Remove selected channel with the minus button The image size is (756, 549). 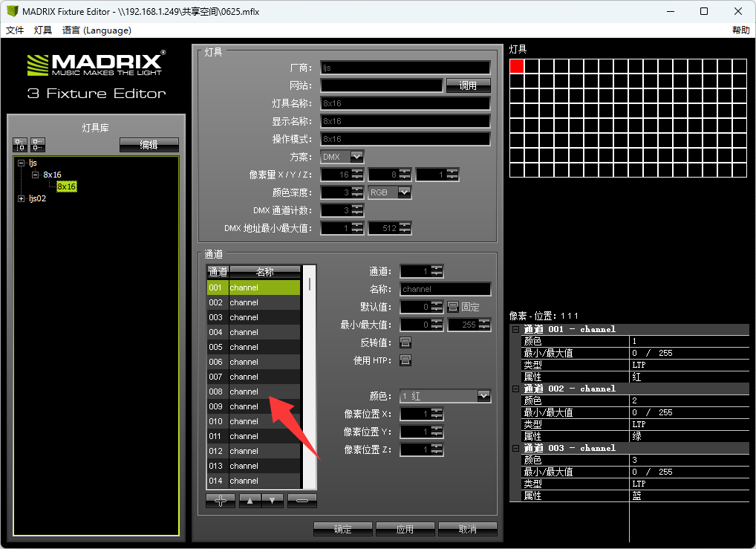(302, 501)
